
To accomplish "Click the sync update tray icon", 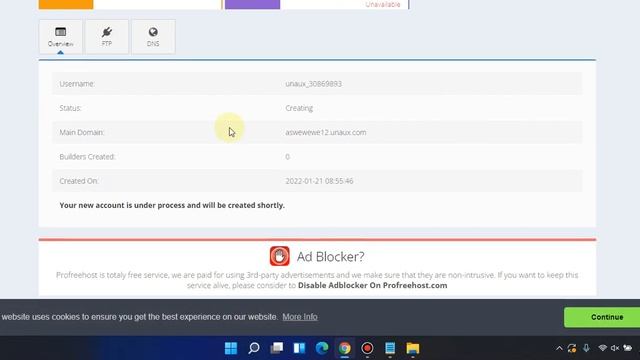I will pyautogui.click(x=572, y=348).
